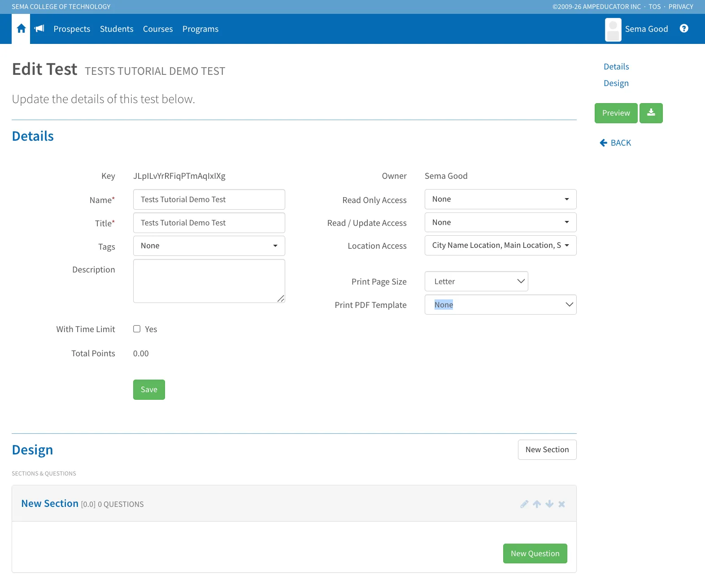The height and width of the screenshot is (588, 705).
Task: Add a New Section in Design
Action: (x=547, y=450)
